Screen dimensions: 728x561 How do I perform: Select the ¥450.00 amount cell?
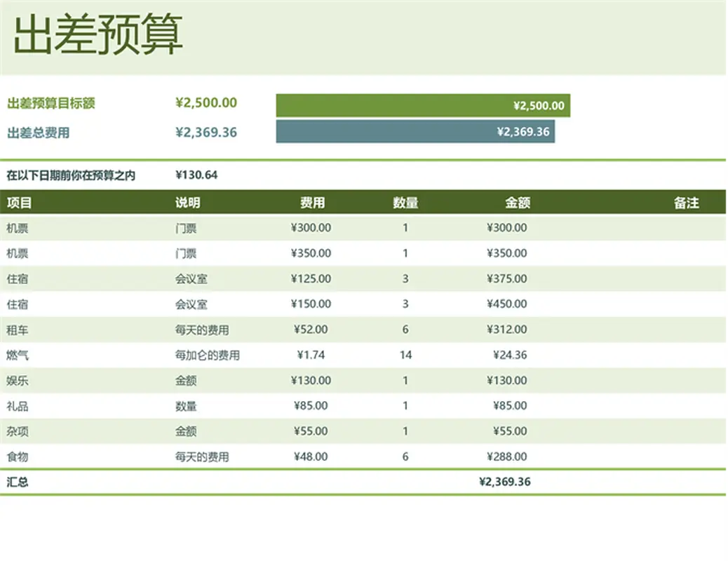pos(506,304)
